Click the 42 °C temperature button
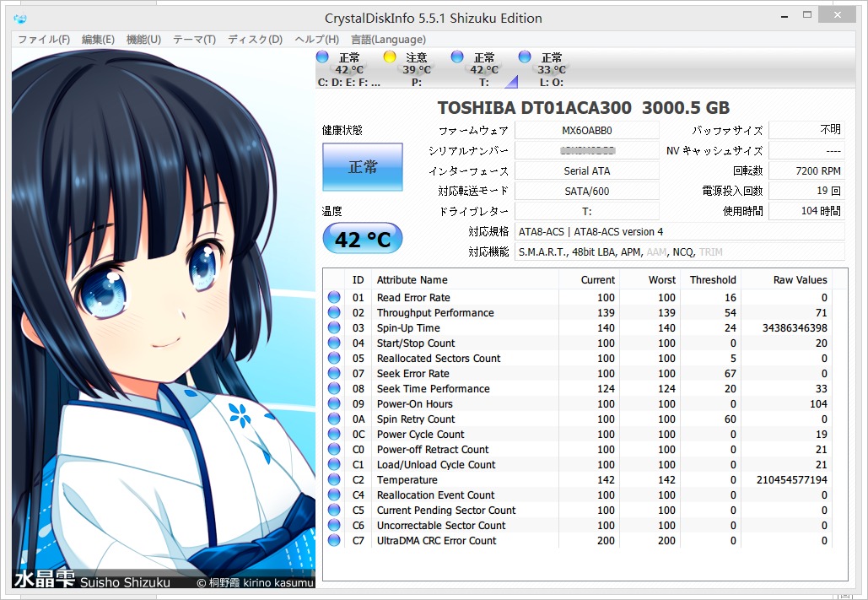Screen dimensions: 868x600 pos(363,239)
